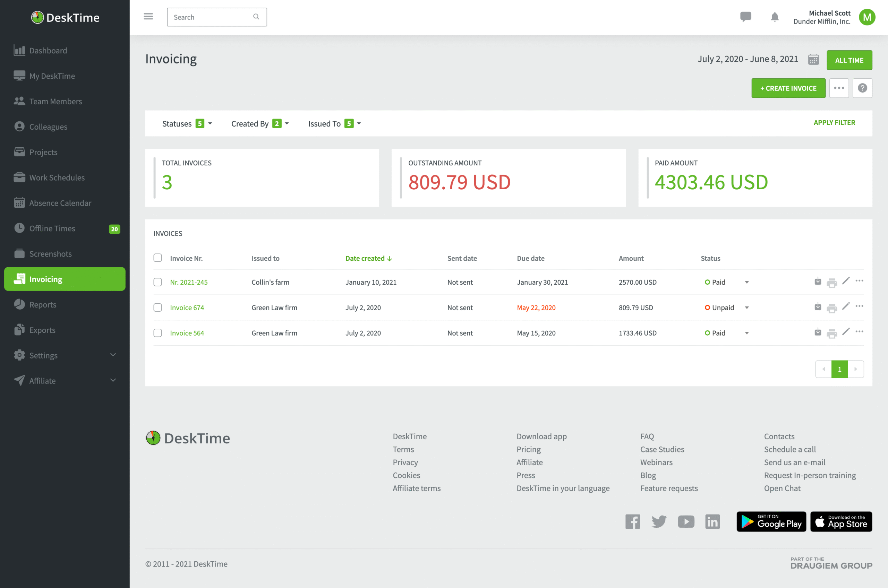Toggle the select-all invoices checkbox
The width and height of the screenshot is (888, 588).
pyautogui.click(x=157, y=258)
